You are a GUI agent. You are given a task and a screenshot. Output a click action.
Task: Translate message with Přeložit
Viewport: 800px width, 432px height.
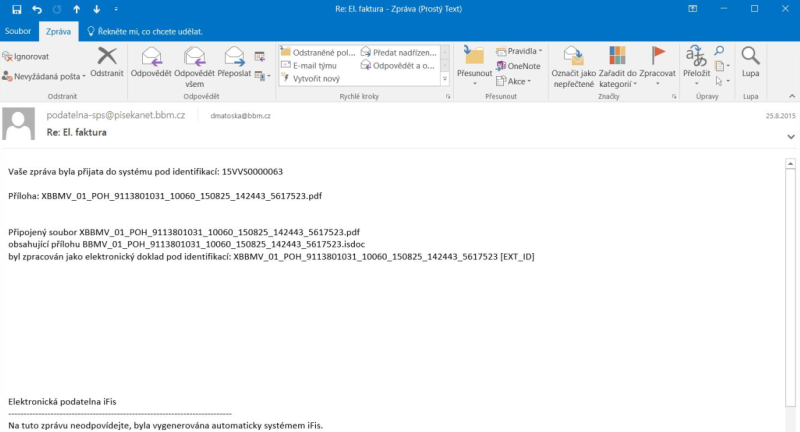[696, 67]
